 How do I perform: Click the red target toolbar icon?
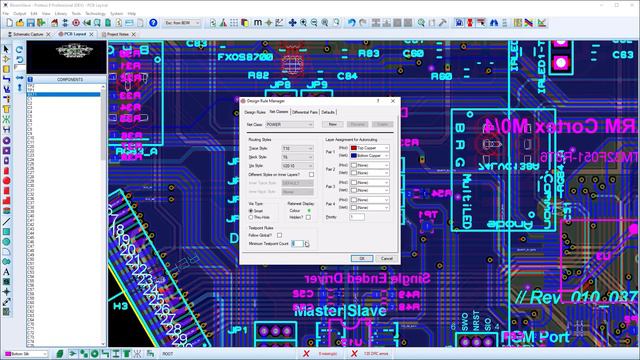(76, 23)
